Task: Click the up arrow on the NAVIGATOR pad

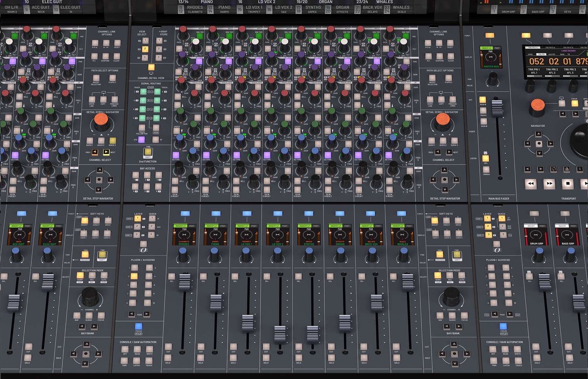Action: 539,134
